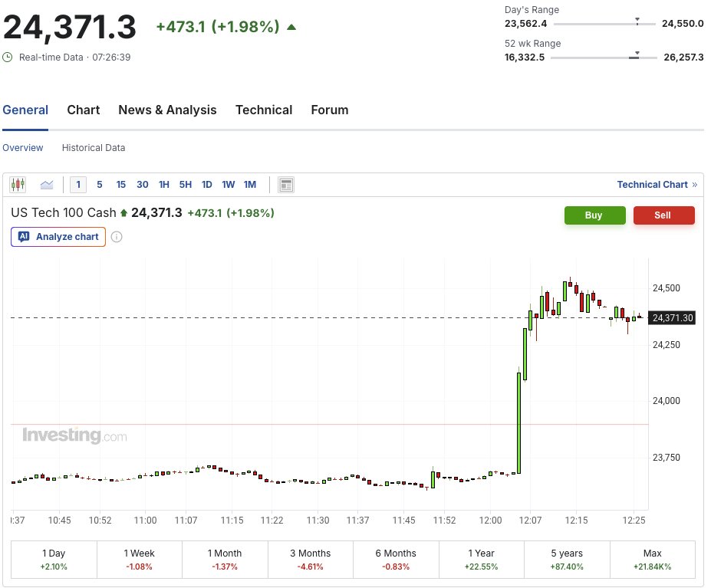This screenshot has width=711, height=588.
Task: Click the 23,750 price axis label
Action: tap(666, 458)
